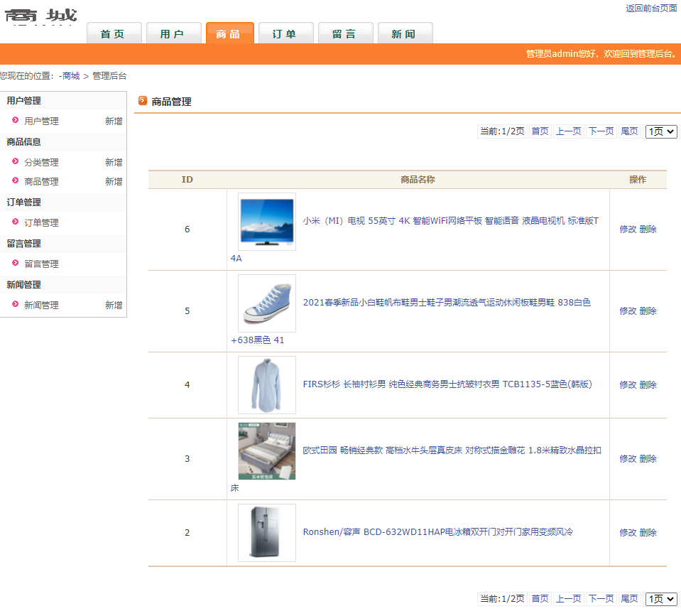Click 修改 for product ID 4
This screenshot has width=681, height=616.
(628, 385)
